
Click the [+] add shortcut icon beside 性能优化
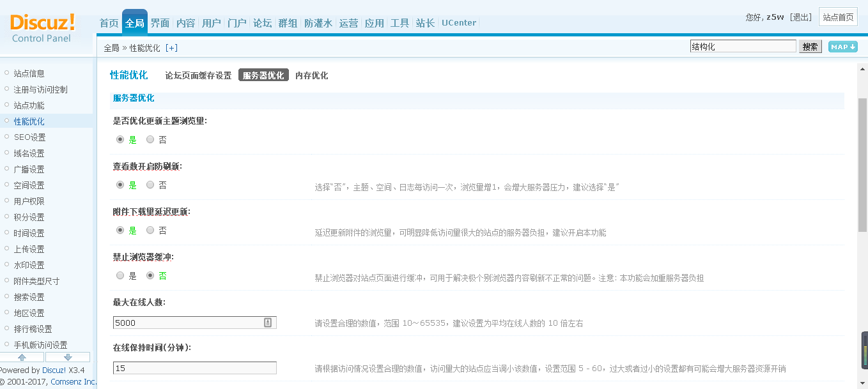[x=171, y=48]
